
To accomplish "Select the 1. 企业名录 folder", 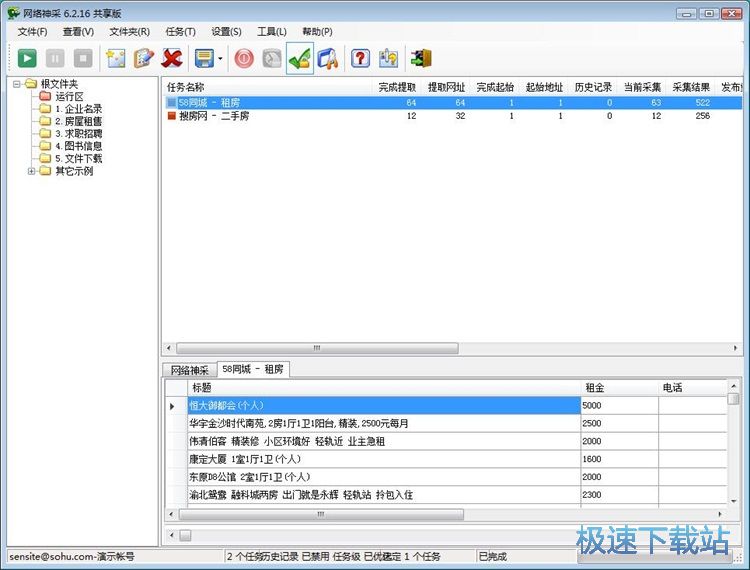I will [78, 109].
